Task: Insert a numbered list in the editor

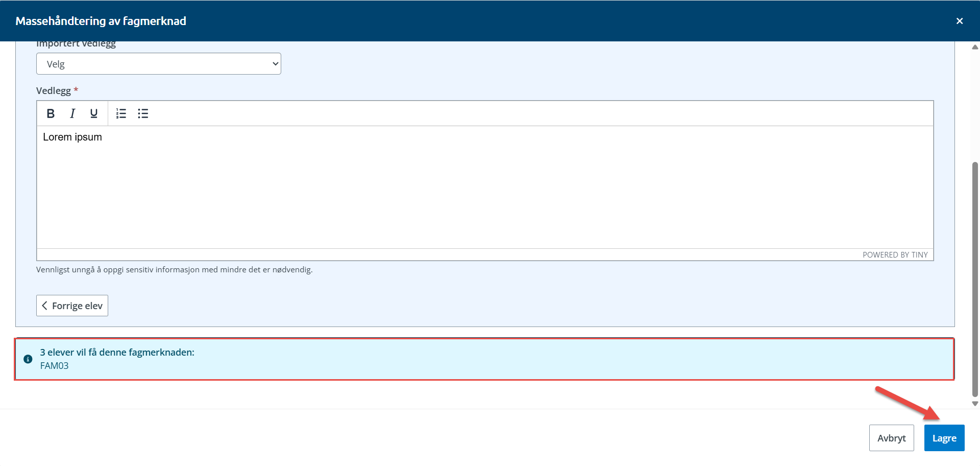Action: coord(121,113)
